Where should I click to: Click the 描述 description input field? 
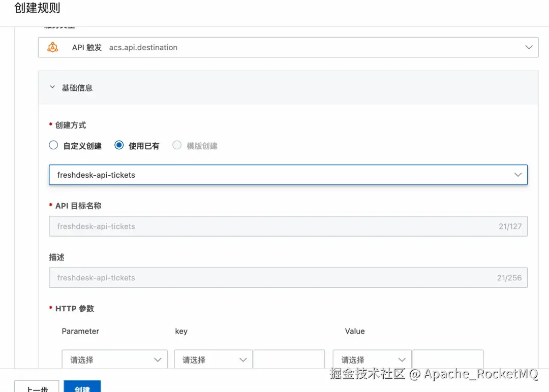pyautogui.click(x=288, y=278)
